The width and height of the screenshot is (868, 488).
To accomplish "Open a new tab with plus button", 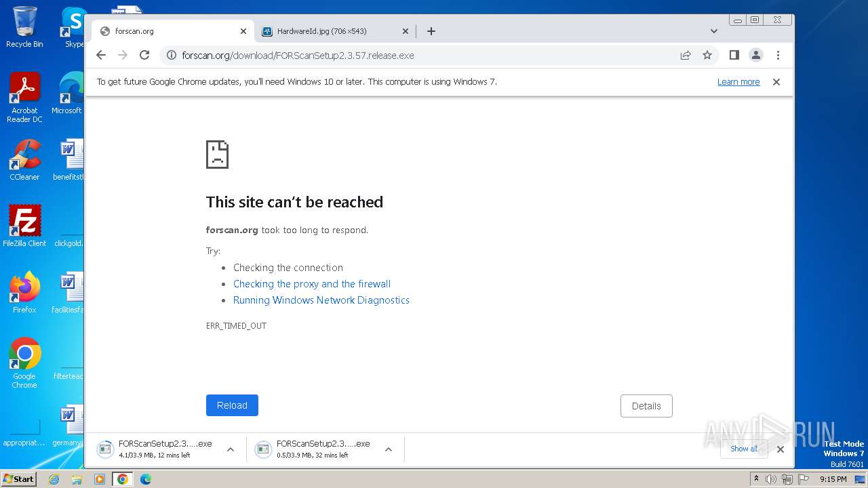I will click(431, 31).
